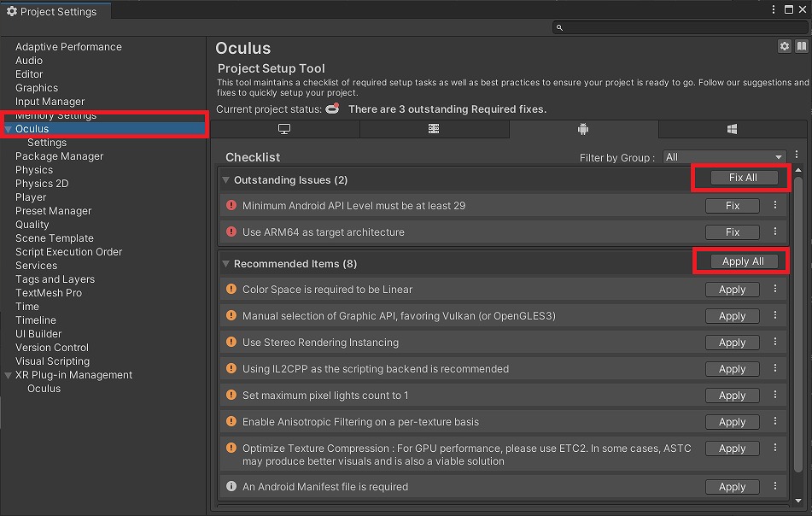Click the Apply All button
Image resolution: width=812 pixels, height=516 pixels.
[744, 261]
